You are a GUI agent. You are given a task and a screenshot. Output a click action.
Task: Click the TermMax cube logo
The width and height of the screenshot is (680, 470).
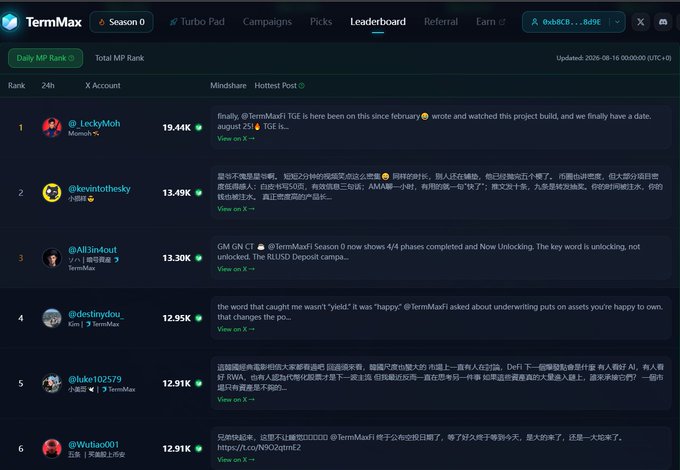point(10,22)
